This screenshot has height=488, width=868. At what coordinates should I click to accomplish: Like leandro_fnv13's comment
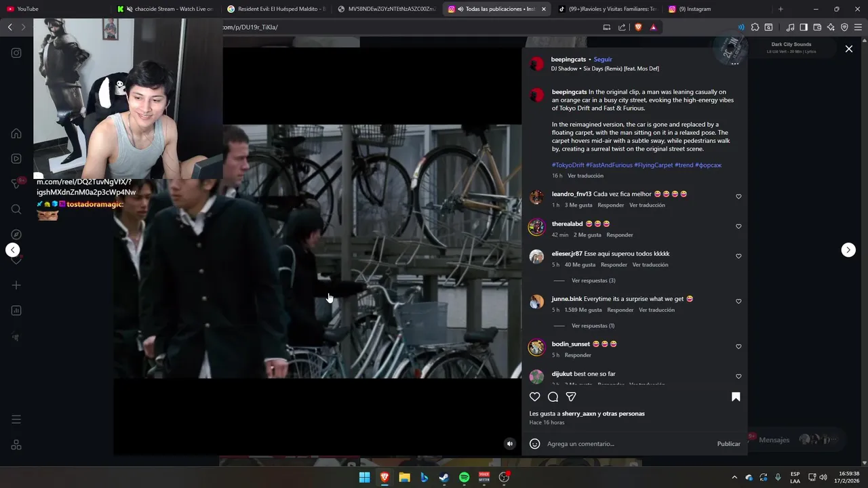coord(738,197)
